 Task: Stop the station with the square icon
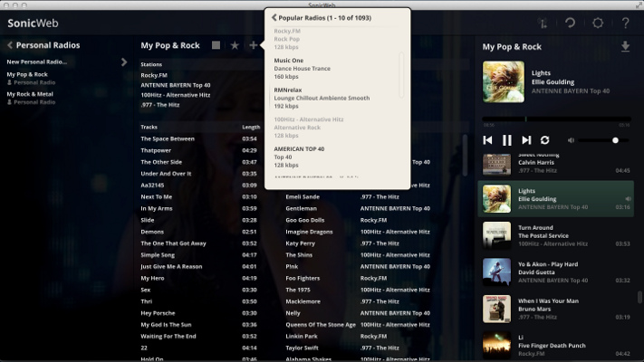point(216,45)
